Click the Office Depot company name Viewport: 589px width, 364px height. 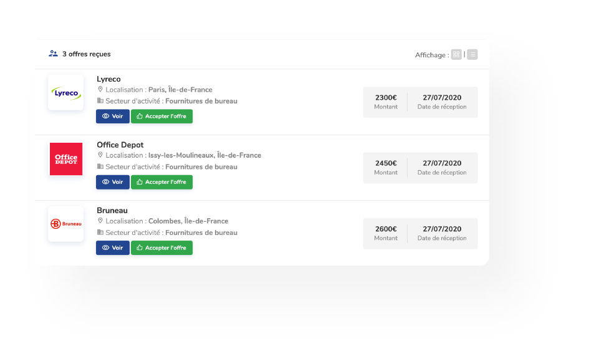(120, 145)
